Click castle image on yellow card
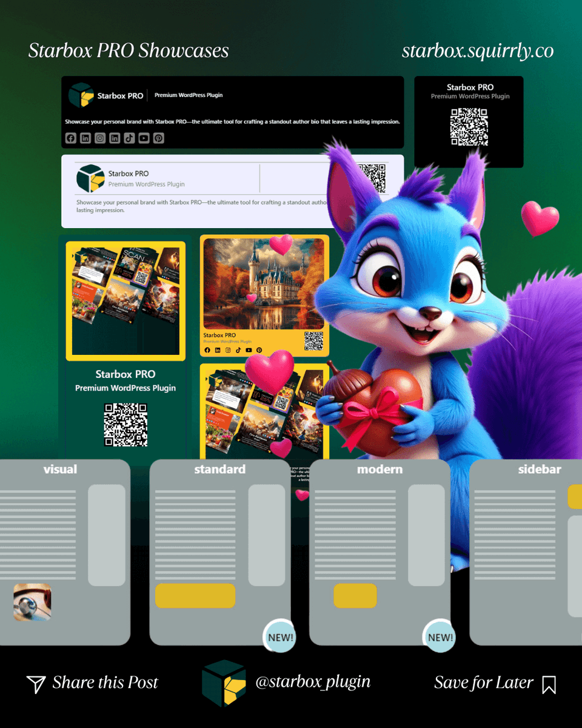This screenshot has width=582, height=728. (265, 283)
